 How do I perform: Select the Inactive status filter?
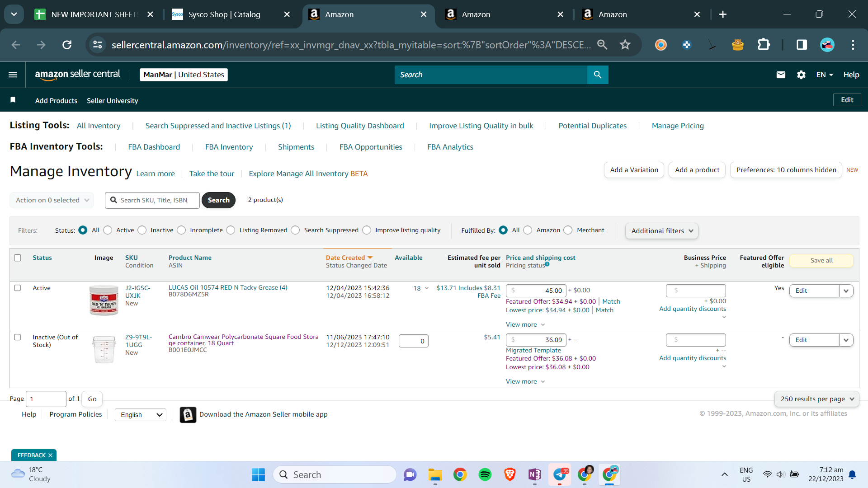pyautogui.click(x=142, y=230)
